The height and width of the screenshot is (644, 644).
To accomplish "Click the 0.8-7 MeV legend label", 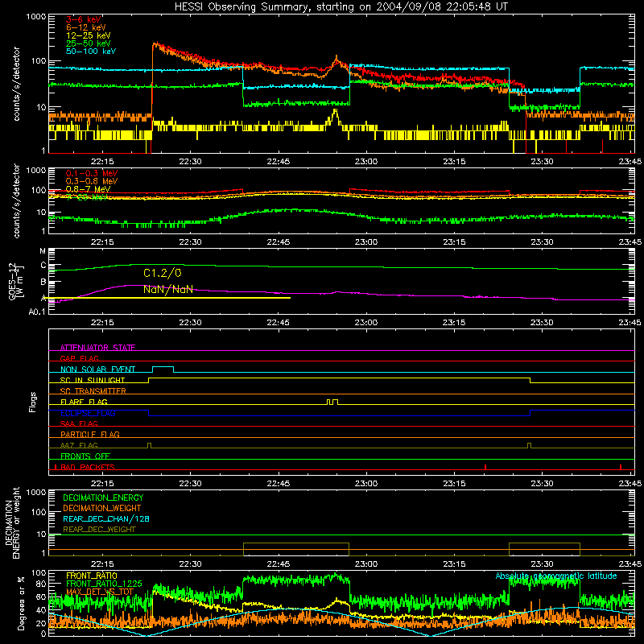I will (88, 189).
